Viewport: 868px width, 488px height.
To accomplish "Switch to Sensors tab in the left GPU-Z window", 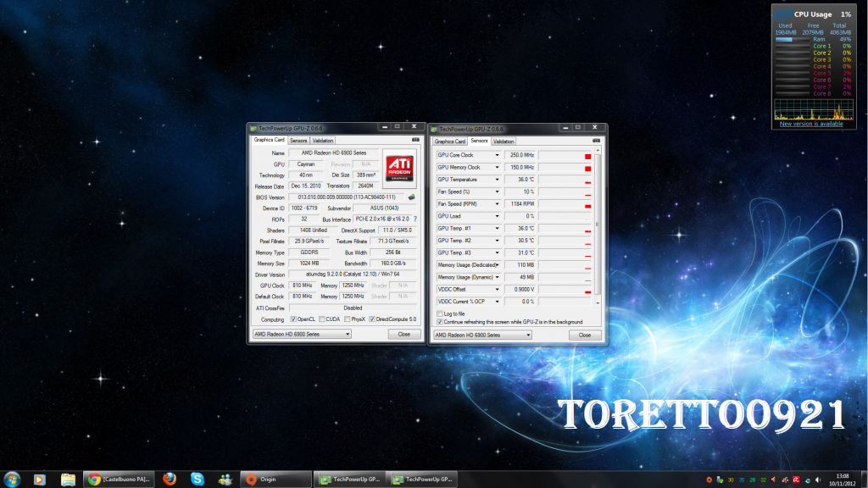I will [298, 141].
